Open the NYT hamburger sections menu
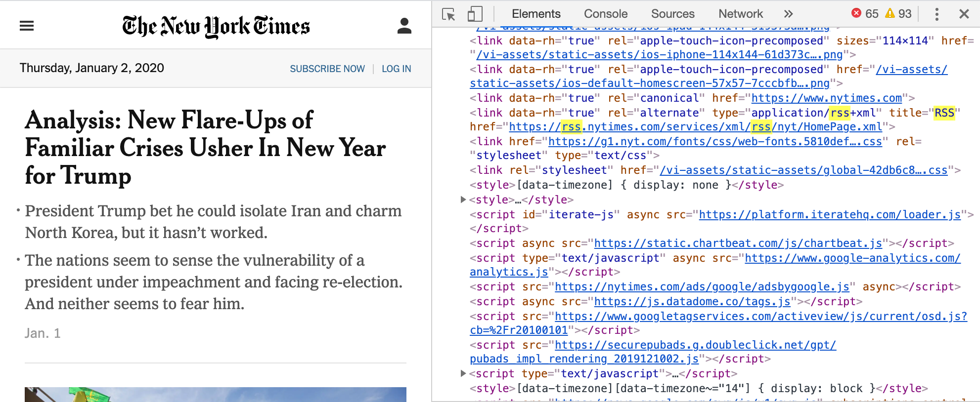This screenshot has height=402, width=980. point(27,26)
